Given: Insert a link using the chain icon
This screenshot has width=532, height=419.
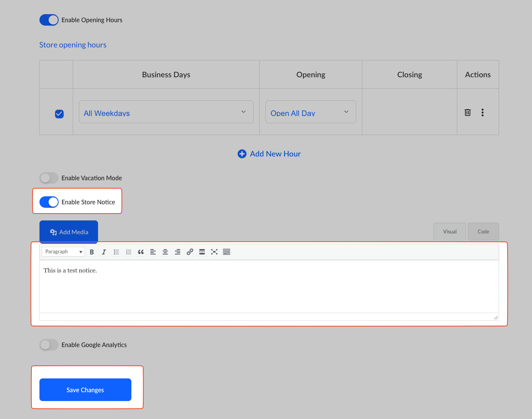Looking at the screenshot, I should click(190, 252).
